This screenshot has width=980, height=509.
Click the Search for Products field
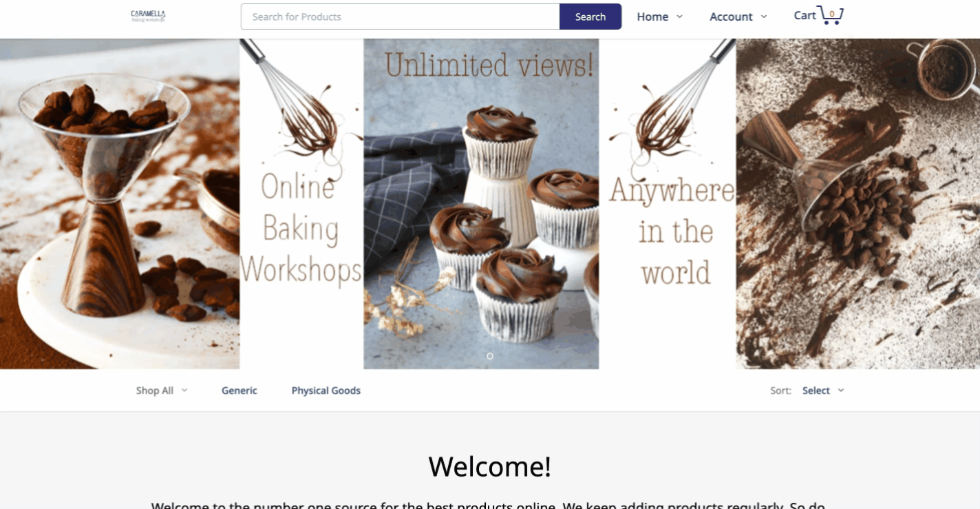click(x=400, y=17)
